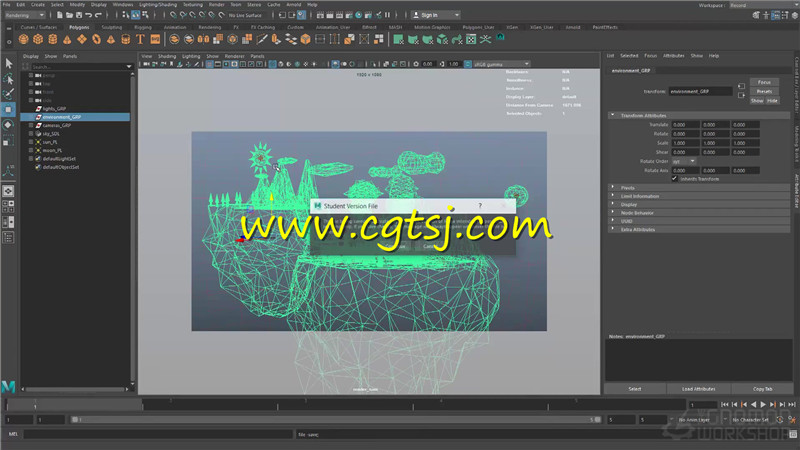Screen dimensions: 800x450
Task: Open the viewport Shading menu
Action: pyautogui.click(x=166, y=56)
